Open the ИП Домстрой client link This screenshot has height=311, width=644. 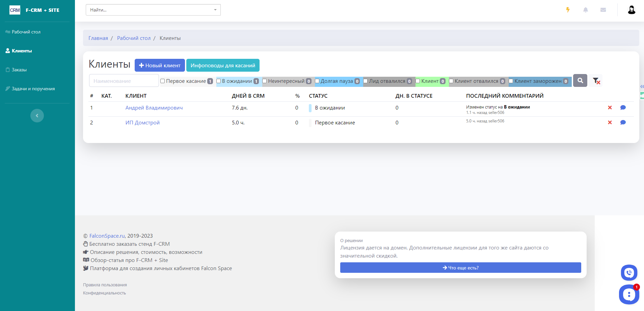click(142, 122)
